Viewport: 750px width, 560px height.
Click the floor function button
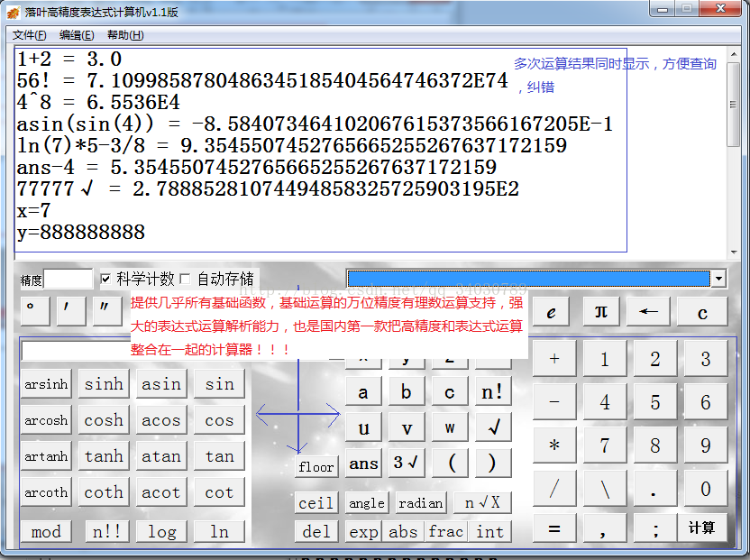(316, 467)
